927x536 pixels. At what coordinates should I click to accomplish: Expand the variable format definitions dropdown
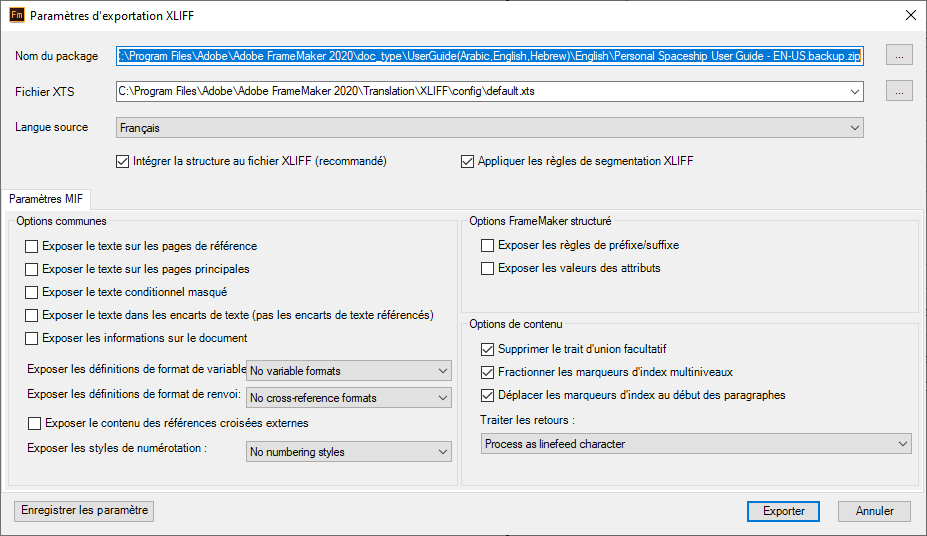(x=348, y=371)
